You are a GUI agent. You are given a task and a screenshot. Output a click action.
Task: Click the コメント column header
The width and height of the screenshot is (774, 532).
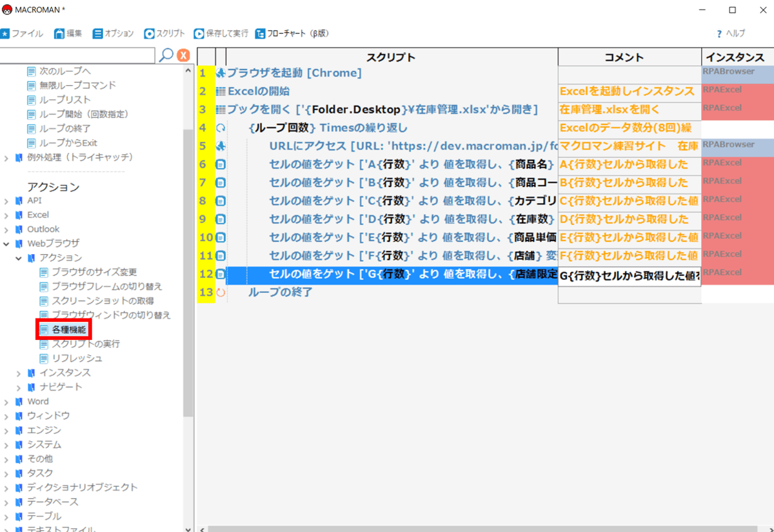click(630, 57)
